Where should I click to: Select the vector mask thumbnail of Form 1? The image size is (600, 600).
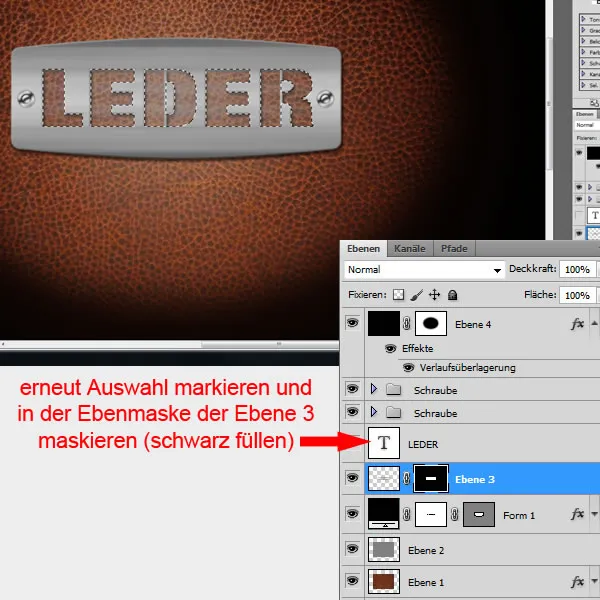[x=481, y=515]
